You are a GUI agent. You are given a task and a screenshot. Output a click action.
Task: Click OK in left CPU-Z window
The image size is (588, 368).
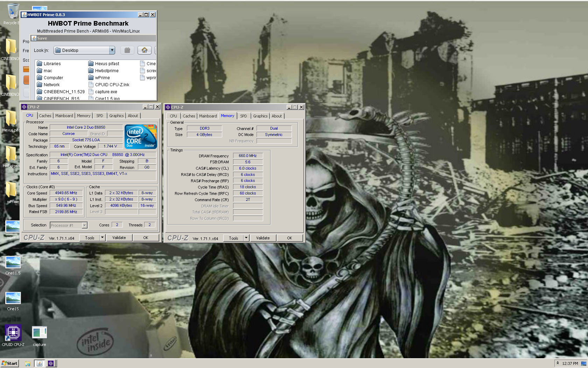(146, 238)
